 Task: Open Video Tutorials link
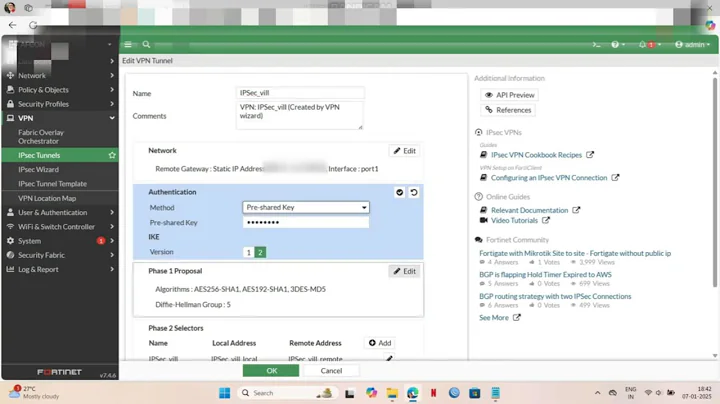pyautogui.click(x=514, y=220)
